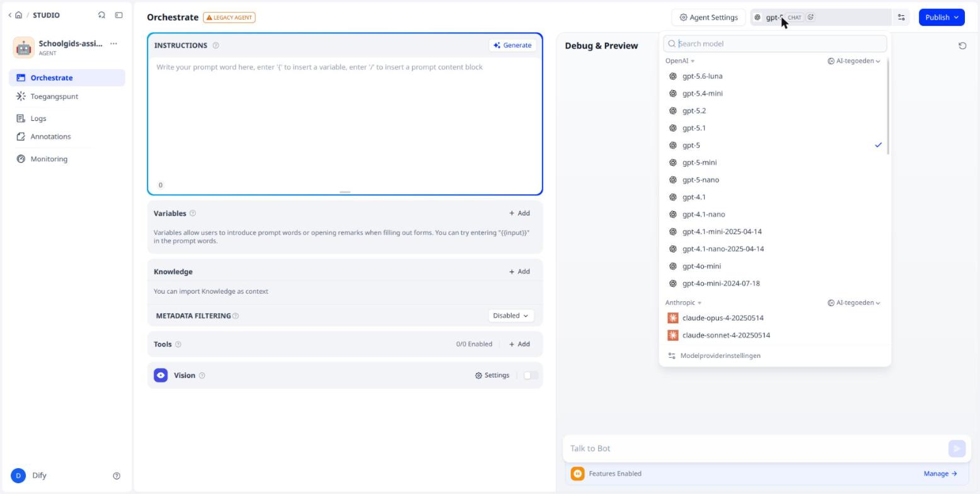Image resolution: width=980 pixels, height=494 pixels.
Task: Open Agent Settings
Action: 708,18
